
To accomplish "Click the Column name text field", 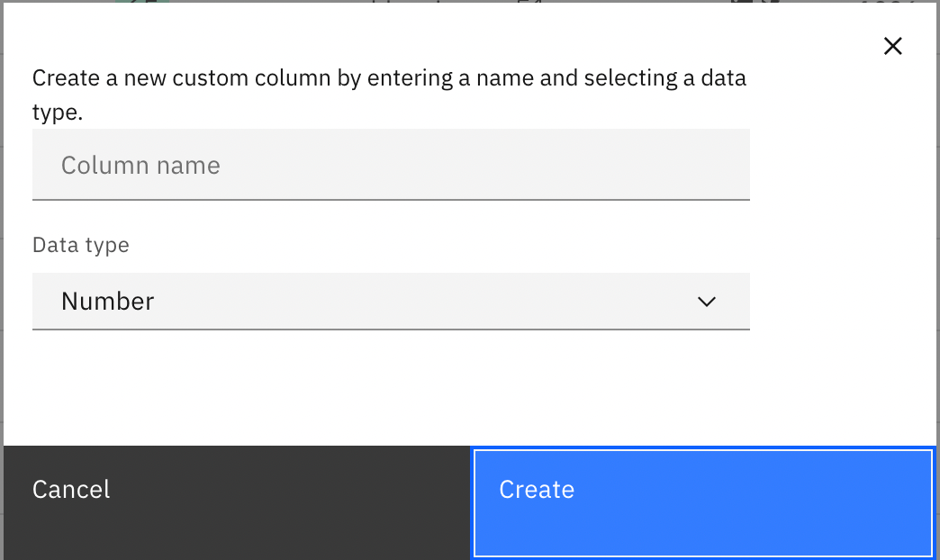I will click(x=391, y=165).
